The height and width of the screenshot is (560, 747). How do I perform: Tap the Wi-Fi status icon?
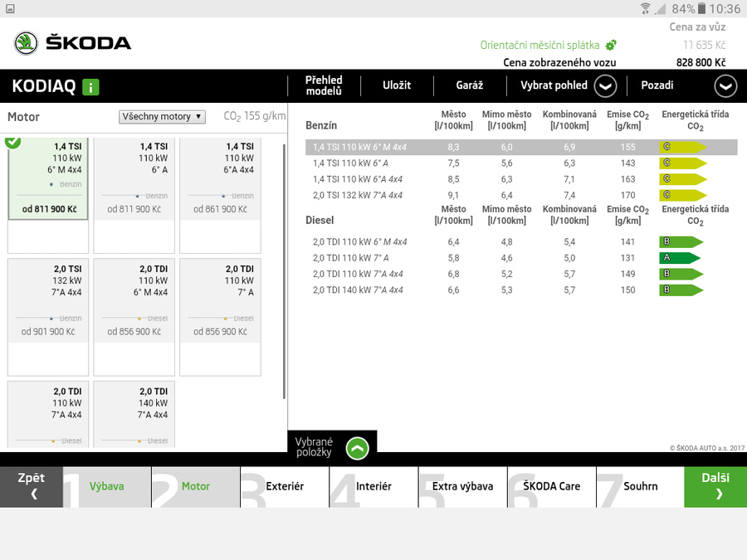(646, 8)
